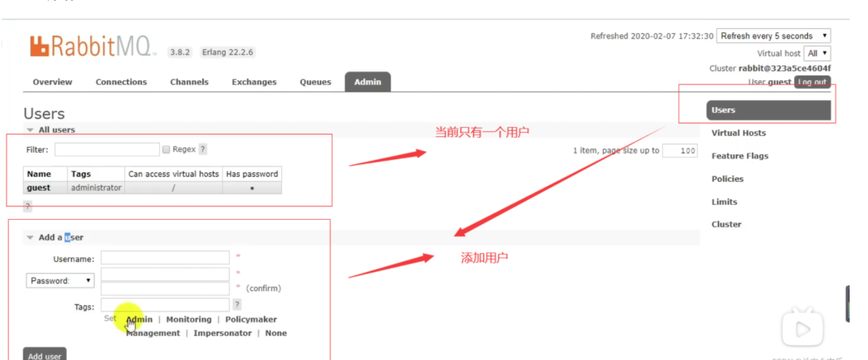Switch to the Queues tab
This screenshot has width=868, height=360.
[315, 82]
